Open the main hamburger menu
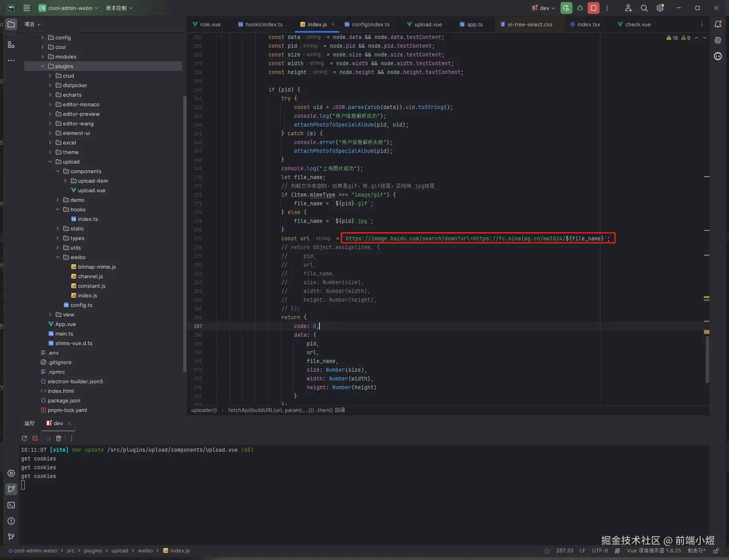The image size is (729, 560). coord(27,8)
